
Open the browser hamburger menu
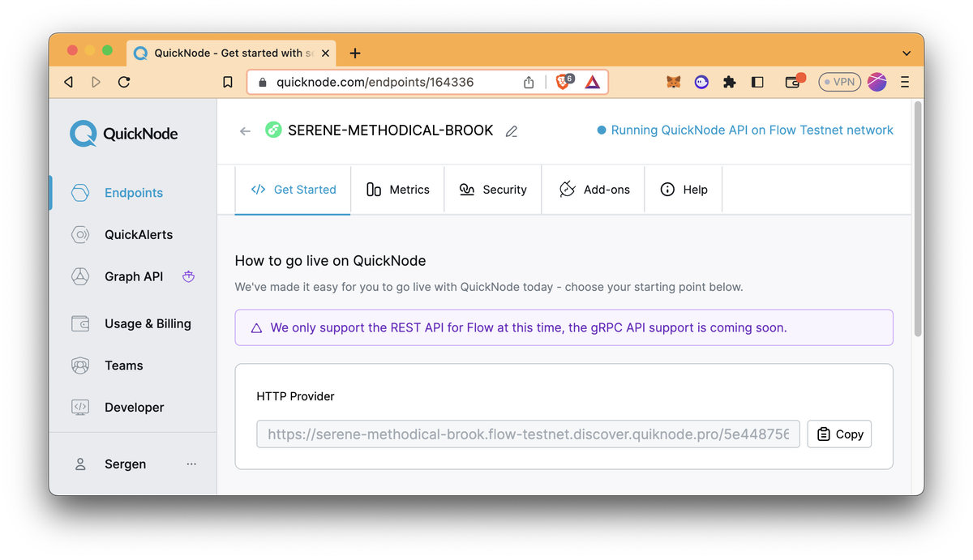pyautogui.click(x=905, y=82)
